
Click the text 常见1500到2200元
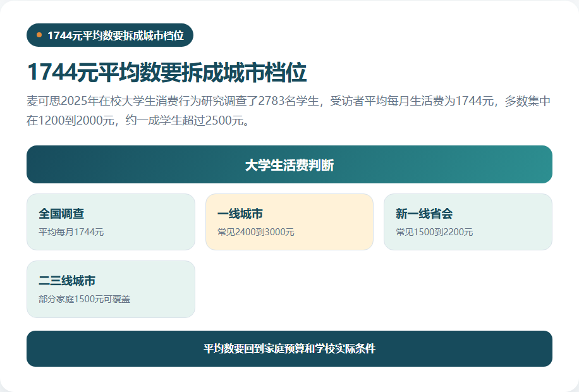(434, 232)
